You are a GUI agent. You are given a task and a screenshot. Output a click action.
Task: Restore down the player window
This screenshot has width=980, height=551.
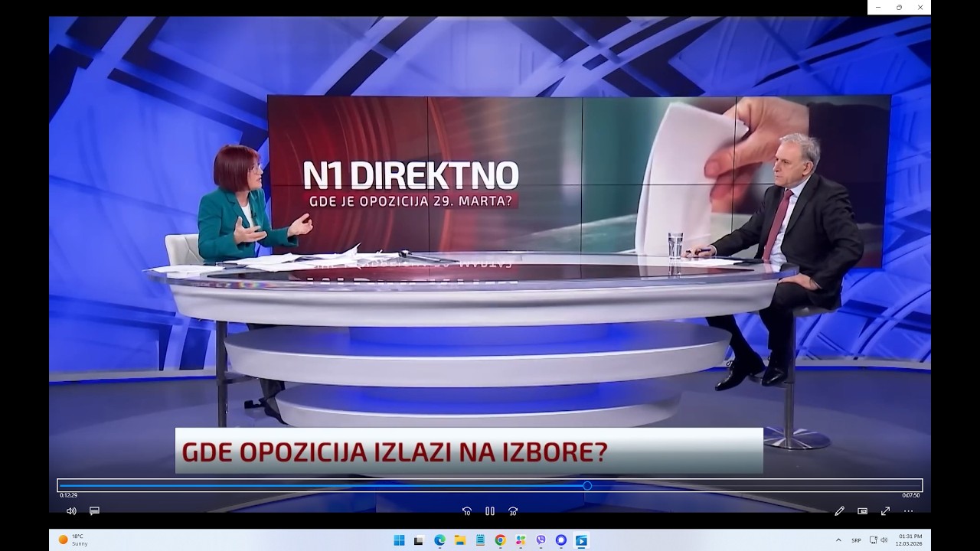(x=899, y=7)
